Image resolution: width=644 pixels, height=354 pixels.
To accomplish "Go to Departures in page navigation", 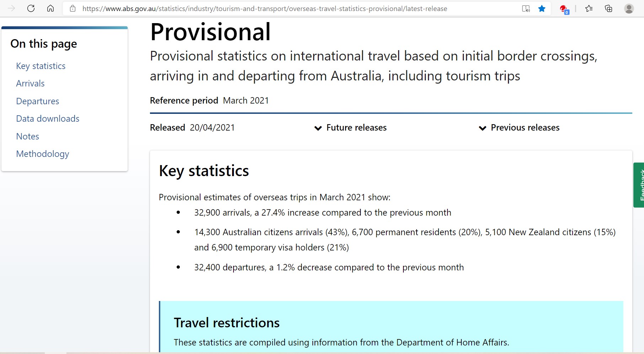I will 38,101.
